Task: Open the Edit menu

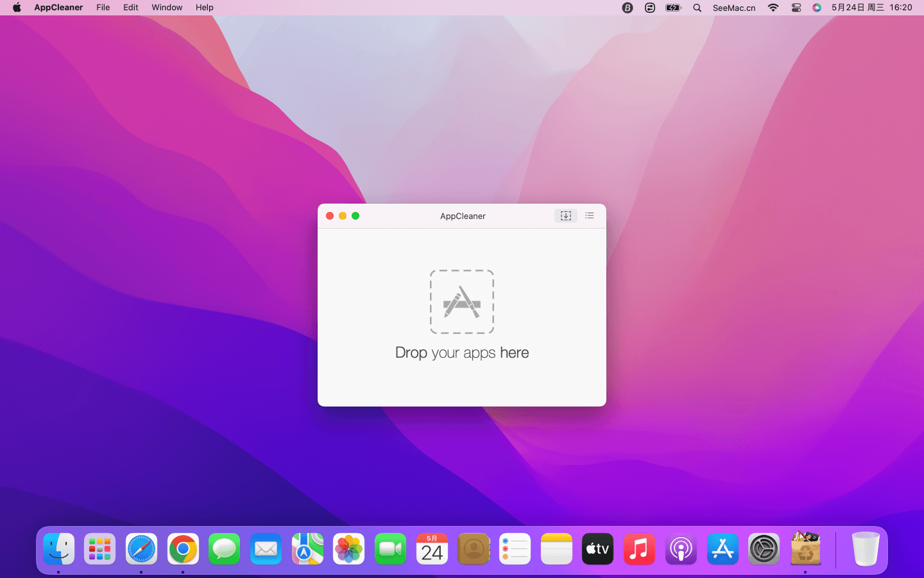Action: (x=131, y=8)
